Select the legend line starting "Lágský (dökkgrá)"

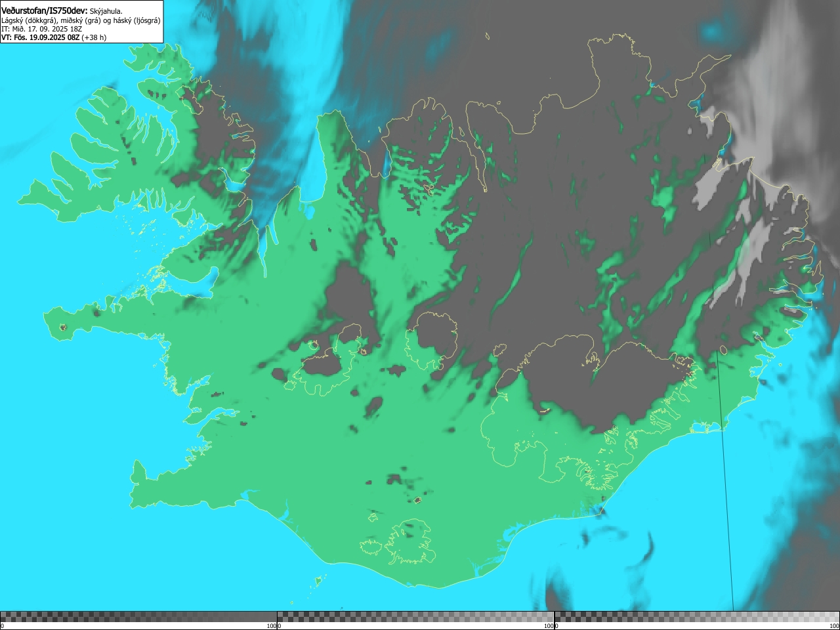click(81, 20)
